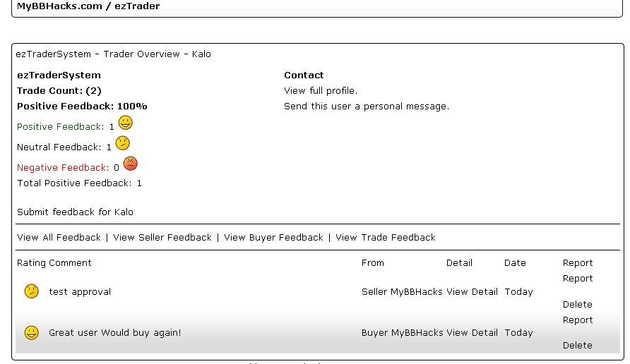Report the Great user feedback
The width and height of the screenshot is (630, 364).
pyautogui.click(x=578, y=320)
